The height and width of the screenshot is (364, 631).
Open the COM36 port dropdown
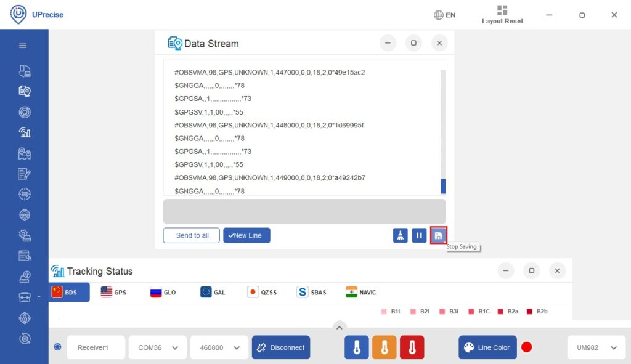(x=157, y=347)
